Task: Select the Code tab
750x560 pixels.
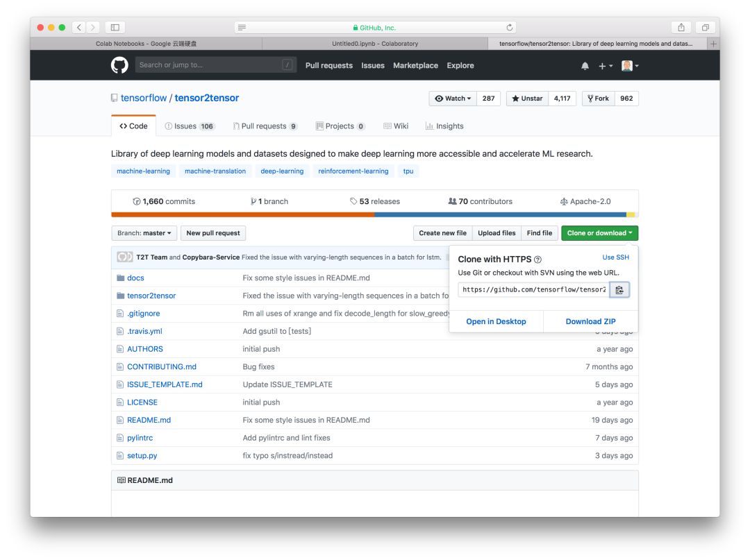Action: (x=133, y=126)
